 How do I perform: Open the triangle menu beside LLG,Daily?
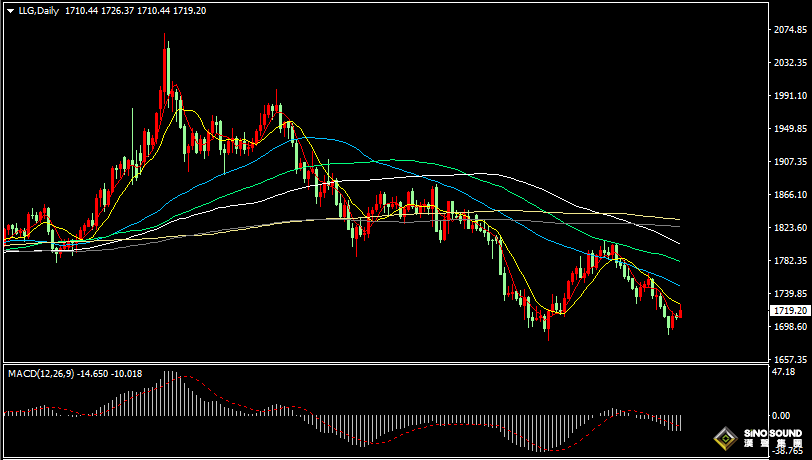point(11,11)
